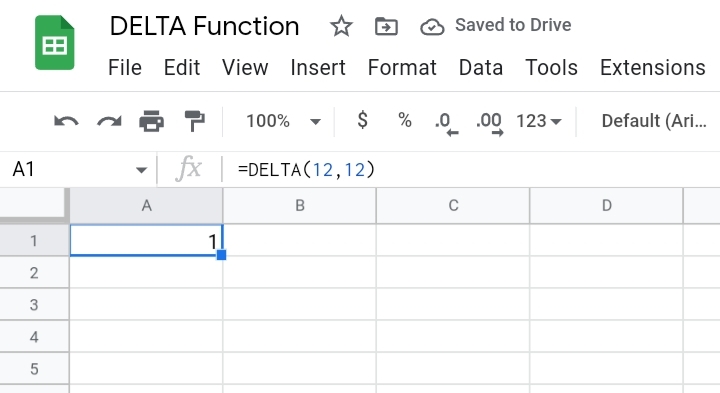Image resolution: width=720 pixels, height=393 pixels.
Task: Select column D header
Action: tap(607, 206)
